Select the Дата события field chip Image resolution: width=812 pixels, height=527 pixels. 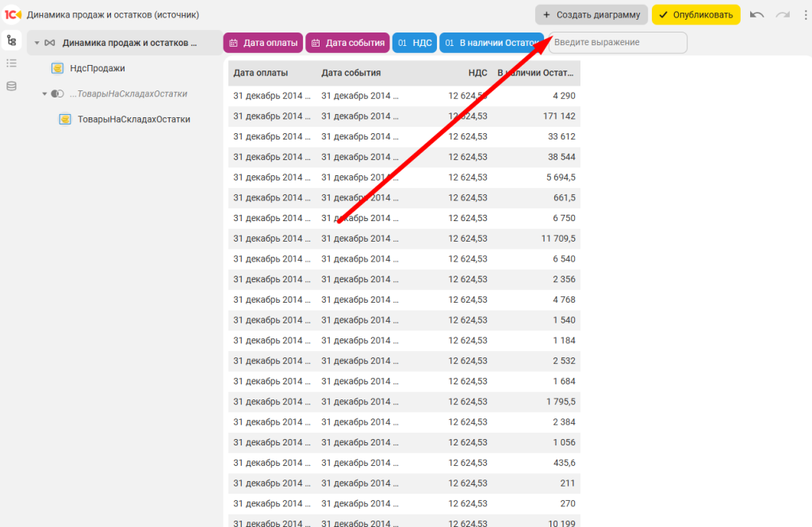tap(347, 43)
